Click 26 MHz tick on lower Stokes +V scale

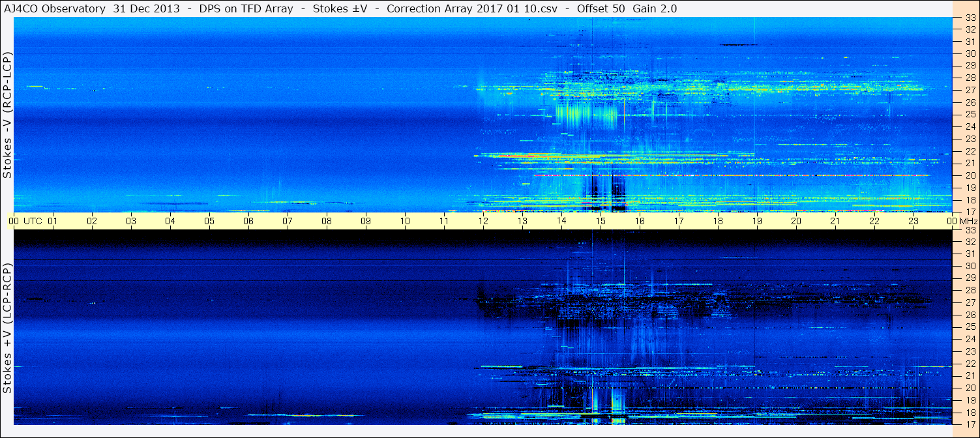click(x=970, y=315)
